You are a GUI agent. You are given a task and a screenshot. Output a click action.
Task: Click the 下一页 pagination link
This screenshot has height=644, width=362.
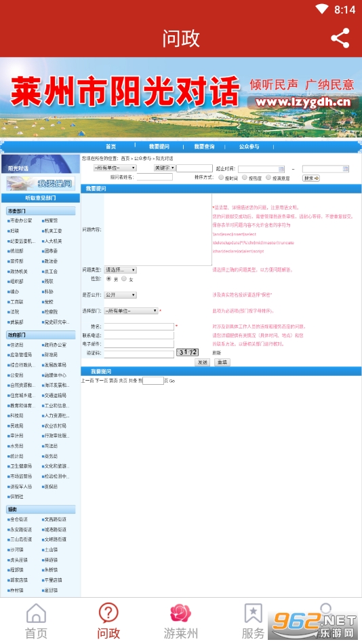[102, 381]
